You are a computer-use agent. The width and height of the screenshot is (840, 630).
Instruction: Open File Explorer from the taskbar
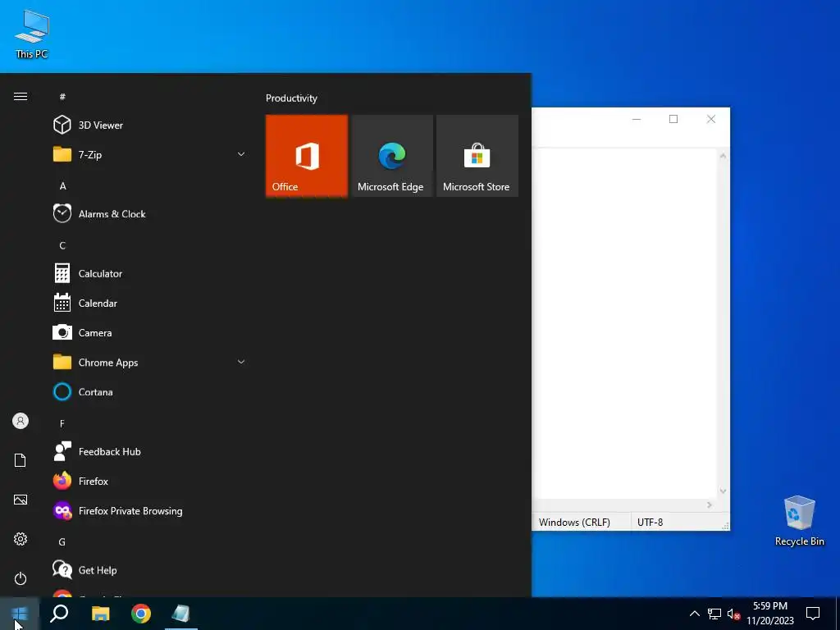(100, 614)
